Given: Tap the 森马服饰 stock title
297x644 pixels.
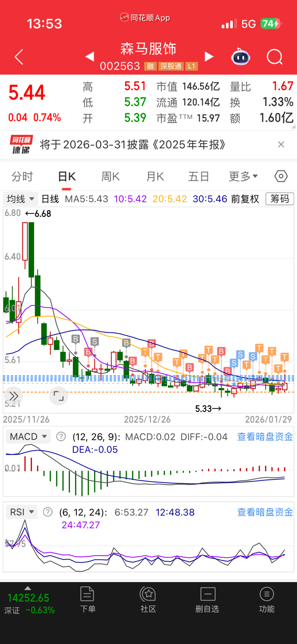Looking at the screenshot, I should point(148,49).
